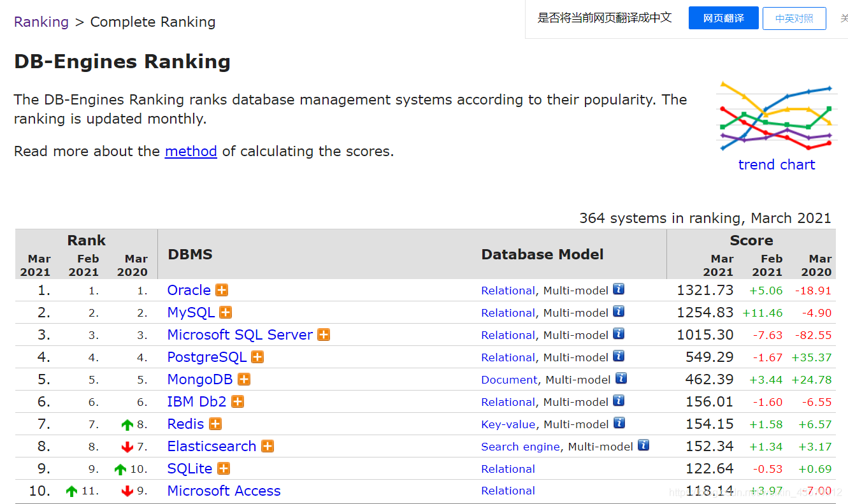Open the method link about score calculation
The width and height of the screenshot is (848, 504).
tap(191, 151)
